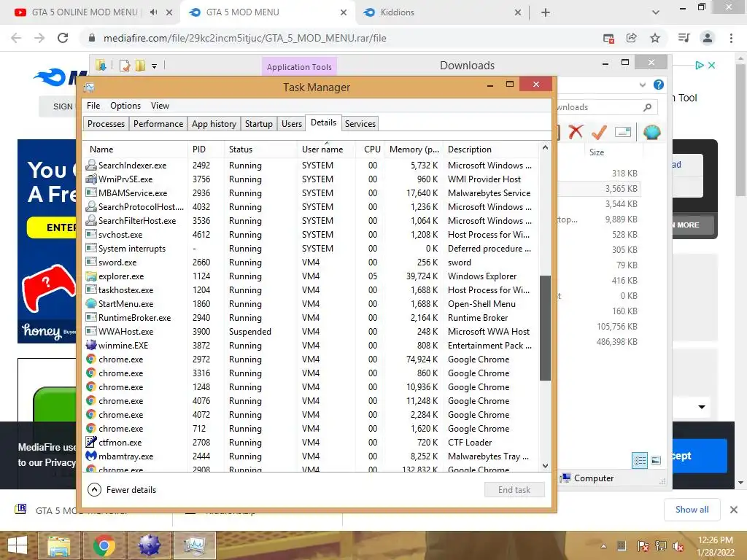Screen dimensions: 747x560
Task: Select chrome.exe with PID 2972
Action: pos(309,359)
